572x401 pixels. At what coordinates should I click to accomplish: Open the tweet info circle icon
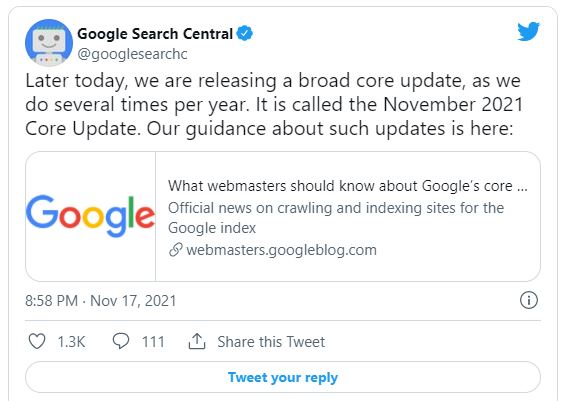pos(529,300)
